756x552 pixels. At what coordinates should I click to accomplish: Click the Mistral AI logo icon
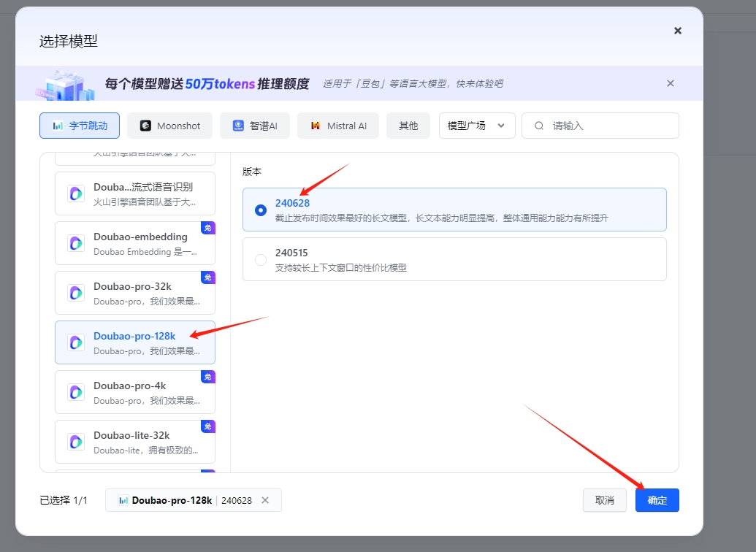tap(316, 126)
